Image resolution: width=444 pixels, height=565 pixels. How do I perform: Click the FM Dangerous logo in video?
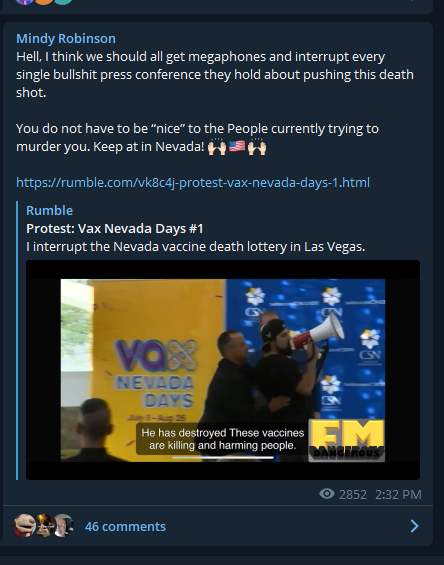pos(347,440)
